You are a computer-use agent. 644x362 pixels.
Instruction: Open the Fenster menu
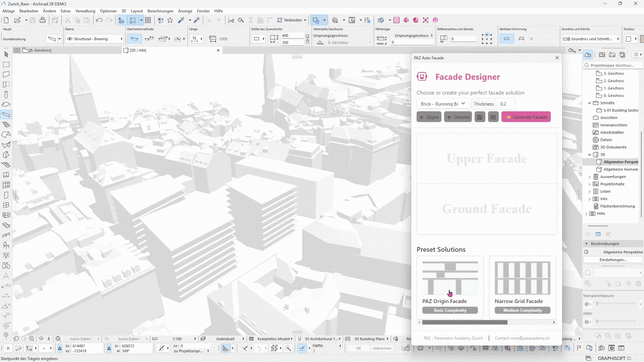203,11
